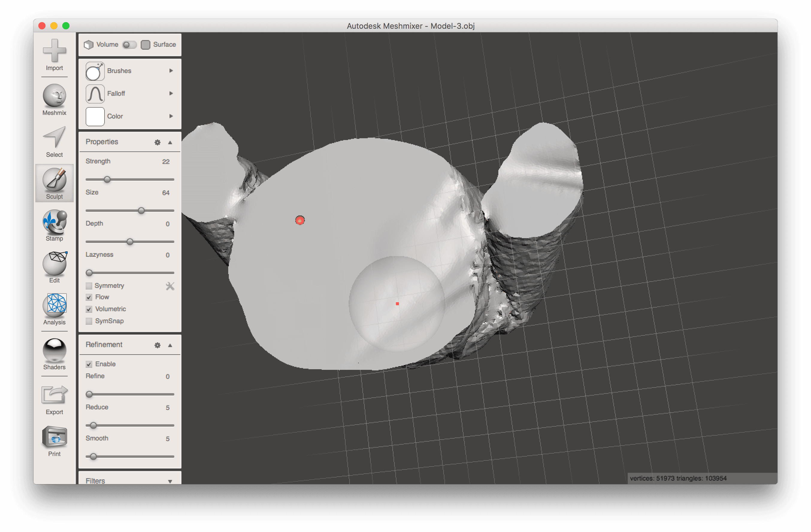Screen dimensions: 811x532
Task: Open the Edit menu tool
Action: (54, 267)
